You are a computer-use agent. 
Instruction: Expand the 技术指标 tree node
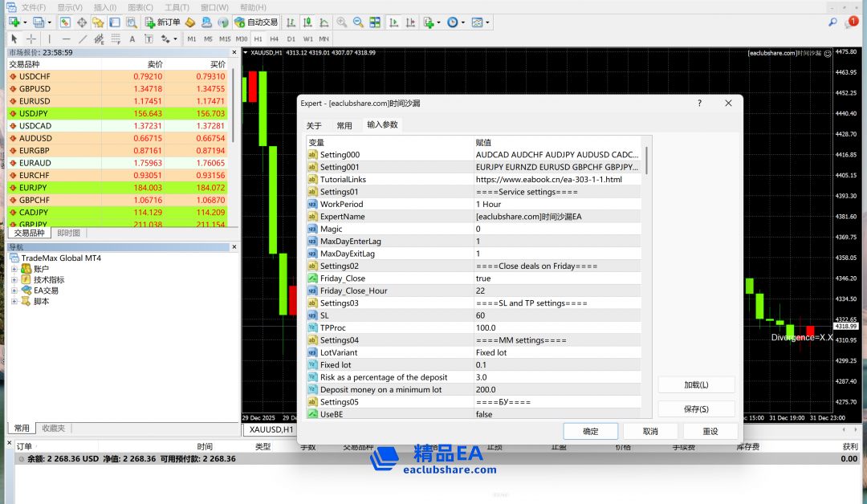coord(14,280)
